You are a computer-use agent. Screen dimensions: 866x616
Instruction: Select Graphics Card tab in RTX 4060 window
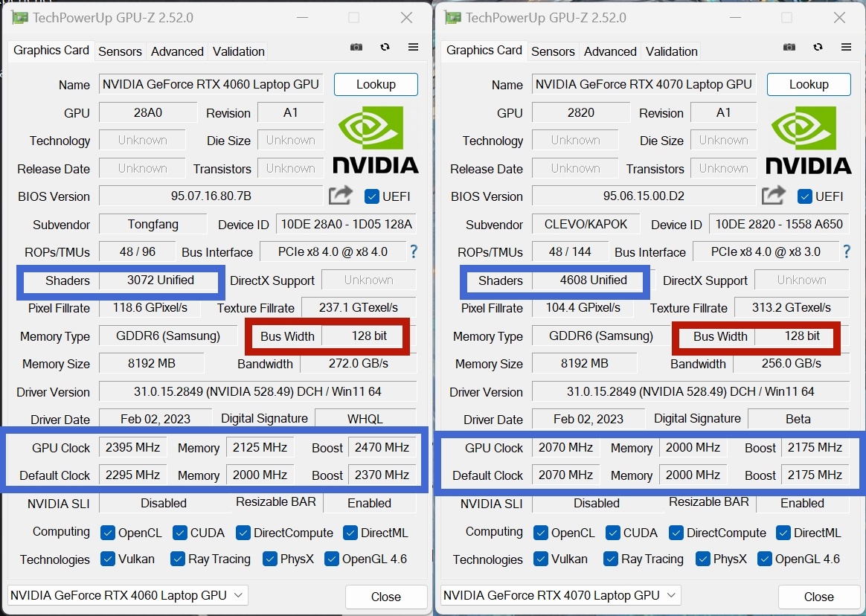(x=51, y=51)
